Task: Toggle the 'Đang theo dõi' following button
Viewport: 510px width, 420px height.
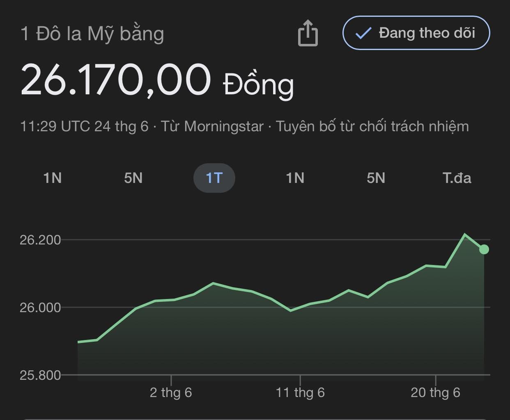Action: tap(416, 33)
